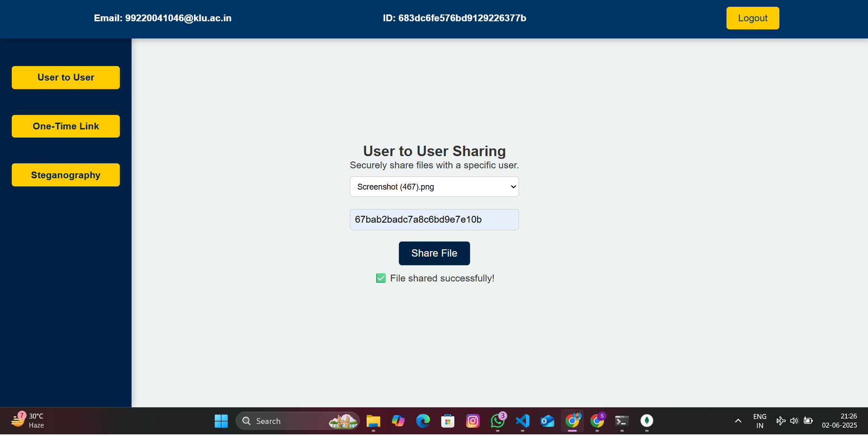Open the terminal app on taskbar
The height and width of the screenshot is (438, 868).
click(x=622, y=421)
